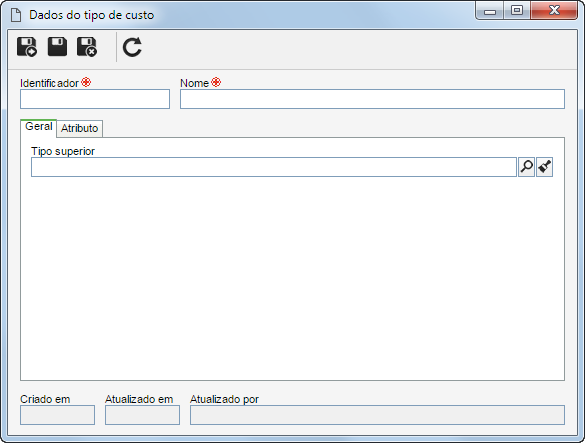Click the Dados do tipo de custo title
The image size is (585, 443).
(x=92, y=15)
